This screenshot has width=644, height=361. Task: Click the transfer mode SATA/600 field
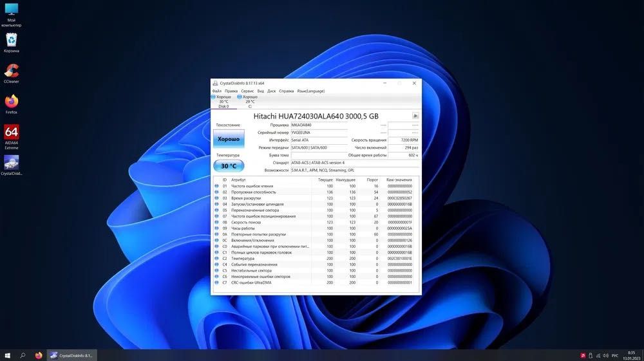click(x=319, y=148)
